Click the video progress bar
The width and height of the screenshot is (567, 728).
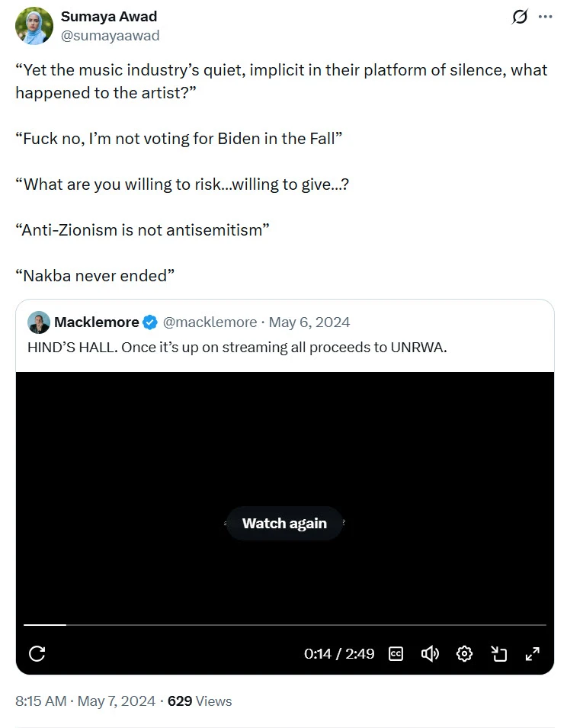coord(284,625)
